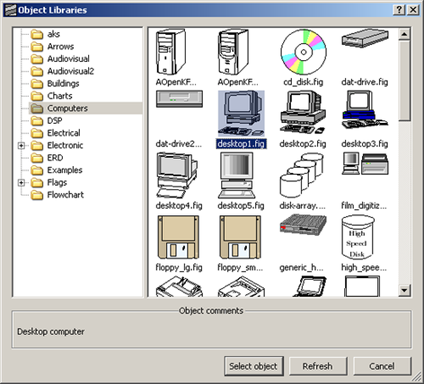The width and height of the screenshot is (424, 384).
Task: Click the Select object button
Action: [254, 366]
